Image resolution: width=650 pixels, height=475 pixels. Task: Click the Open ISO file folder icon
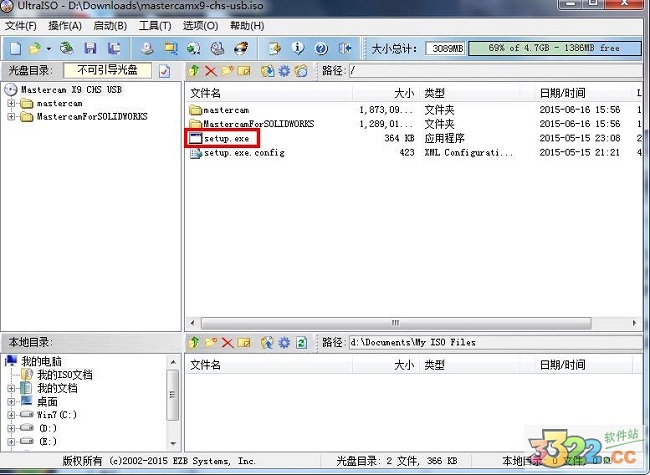[35, 48]
